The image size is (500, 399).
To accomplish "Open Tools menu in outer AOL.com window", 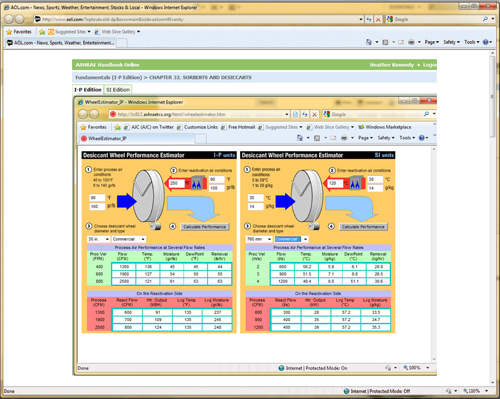I will 472,42.
